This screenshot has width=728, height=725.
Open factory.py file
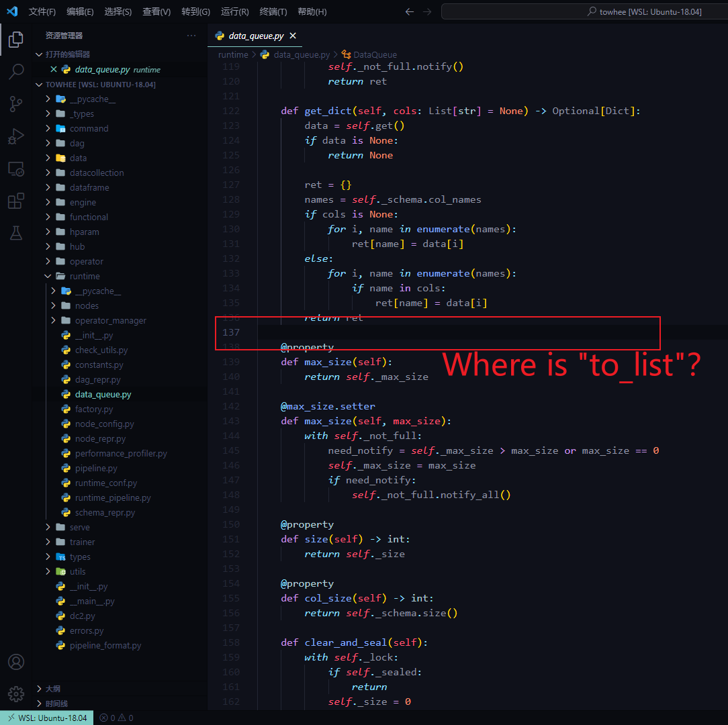point(94,409)
